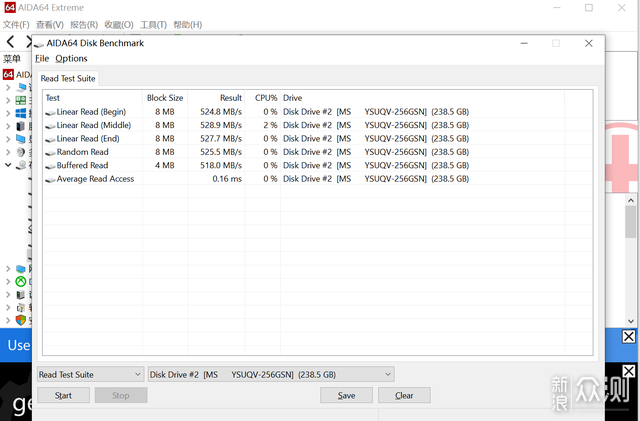The image size is (640, 421).
Task: Click the AIDA64 root tree icon in sidebar
Action: 8,74
